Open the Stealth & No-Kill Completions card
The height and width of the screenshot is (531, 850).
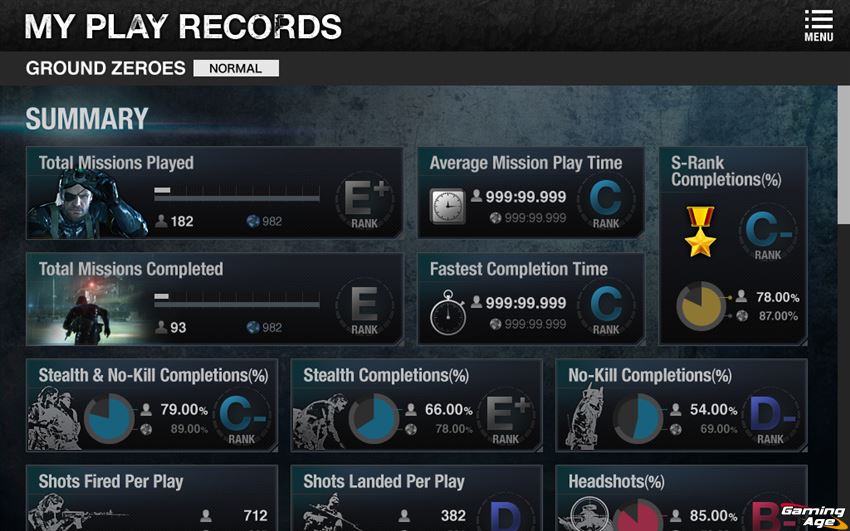tap(152, 405)
